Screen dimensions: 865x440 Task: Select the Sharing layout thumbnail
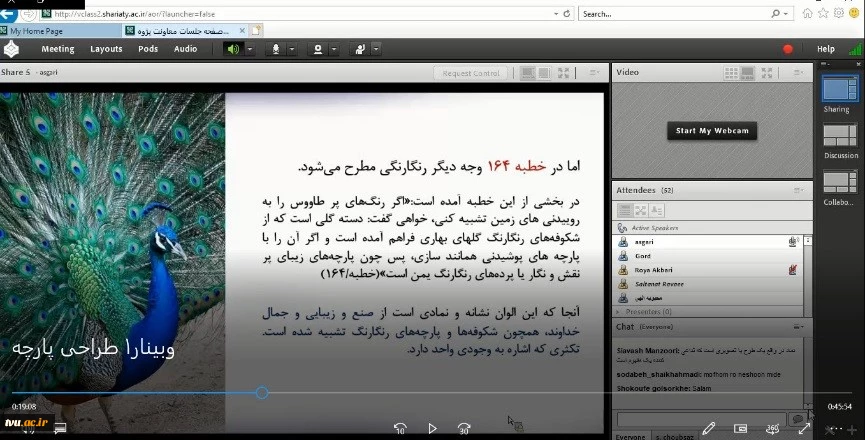pos(836,92)
